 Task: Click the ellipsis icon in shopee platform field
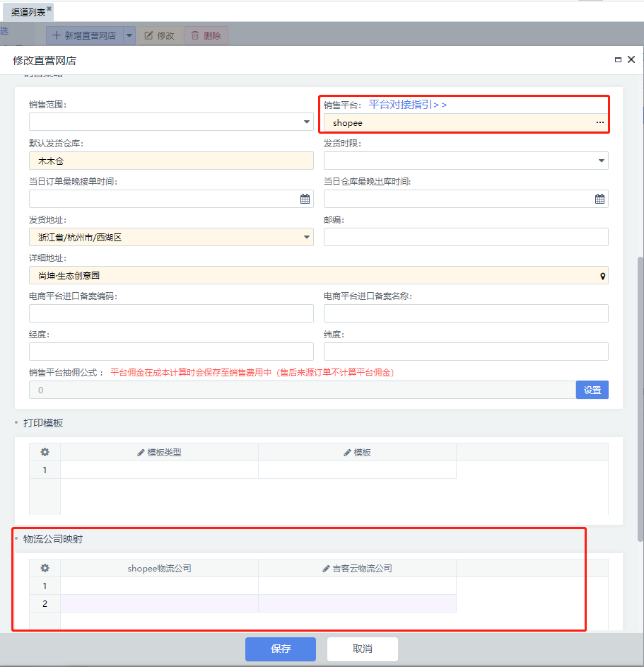pyautogui.click(x=599, y=123)
